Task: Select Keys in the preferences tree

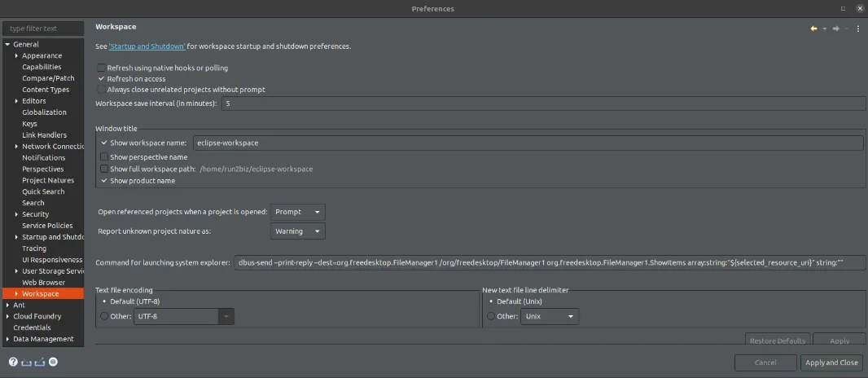Action: tap(29, 124)
